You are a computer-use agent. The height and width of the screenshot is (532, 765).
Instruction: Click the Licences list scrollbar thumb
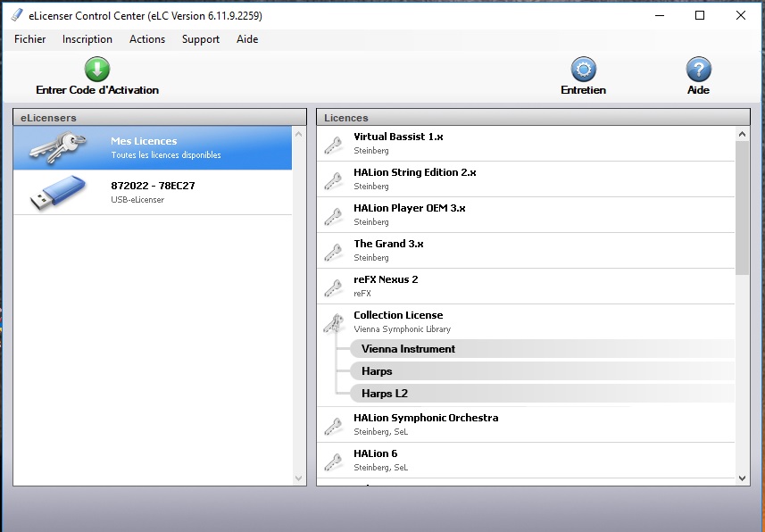(x=742, y=208)
